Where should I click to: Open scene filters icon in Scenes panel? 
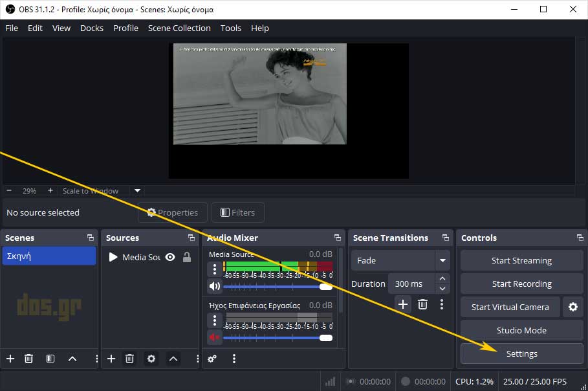50,359
